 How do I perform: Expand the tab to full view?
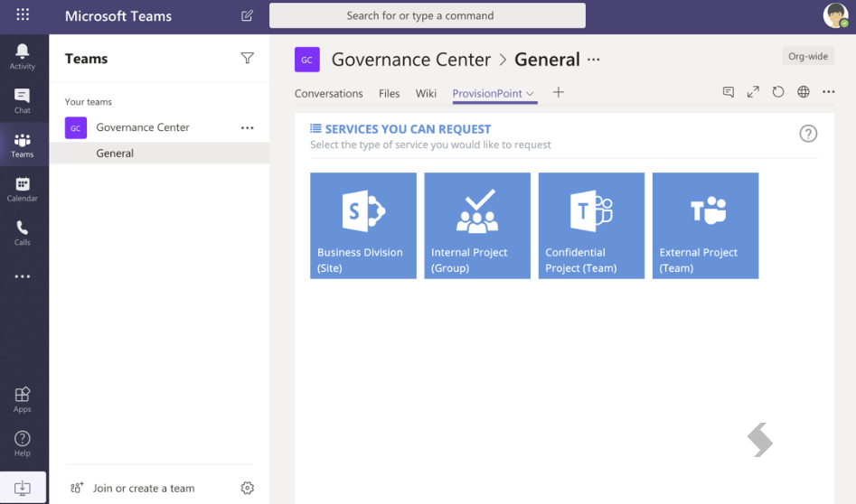pyautogui.click(x=753, y=91)
